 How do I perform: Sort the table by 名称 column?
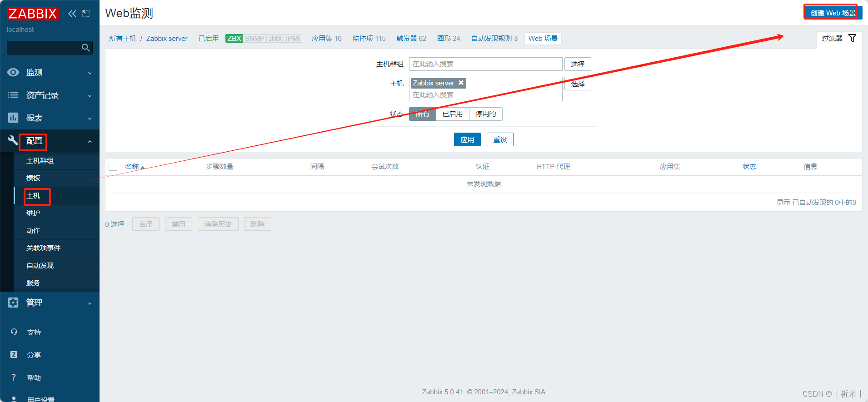pyautogui.click(x=135, y=167)
